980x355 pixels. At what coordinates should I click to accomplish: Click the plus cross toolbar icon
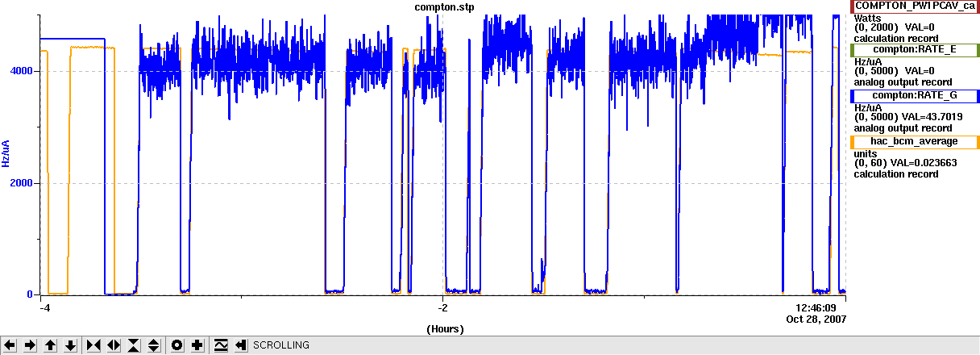point(197,345)
